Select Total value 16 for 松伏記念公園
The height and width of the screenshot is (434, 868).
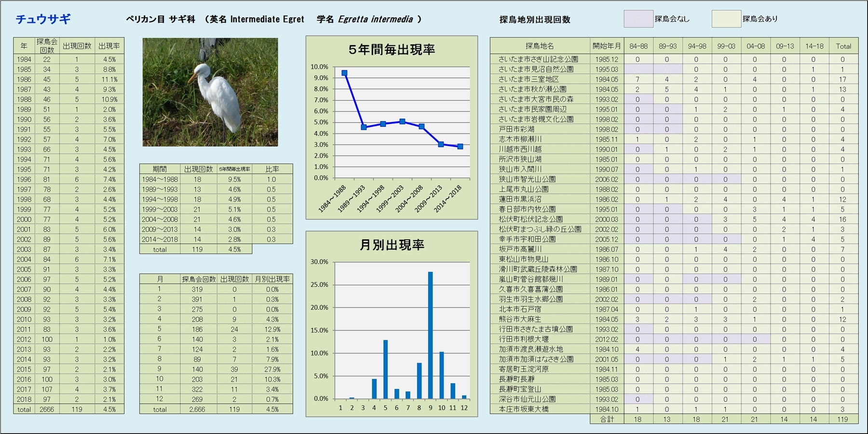(x=843, y=219)
